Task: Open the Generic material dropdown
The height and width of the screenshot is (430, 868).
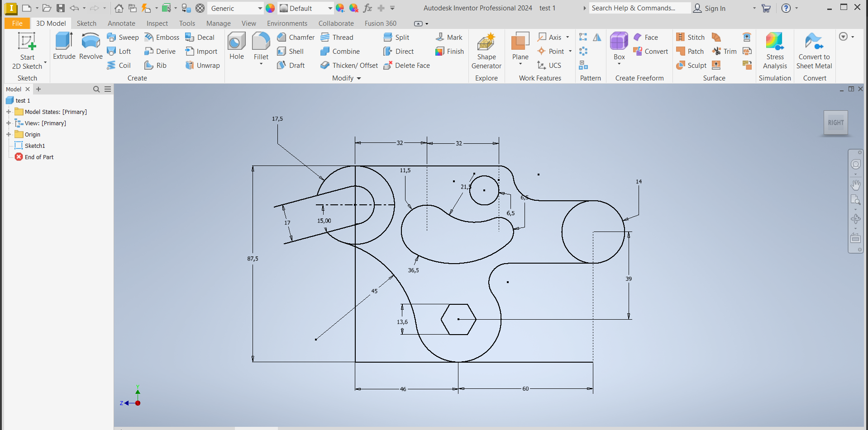Action: 260,8
